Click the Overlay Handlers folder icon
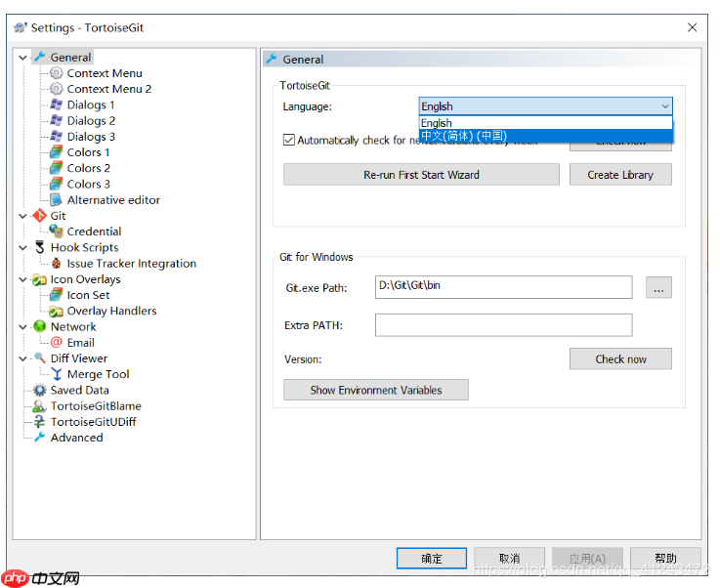 pyautogui.click(x=56, y=311)
